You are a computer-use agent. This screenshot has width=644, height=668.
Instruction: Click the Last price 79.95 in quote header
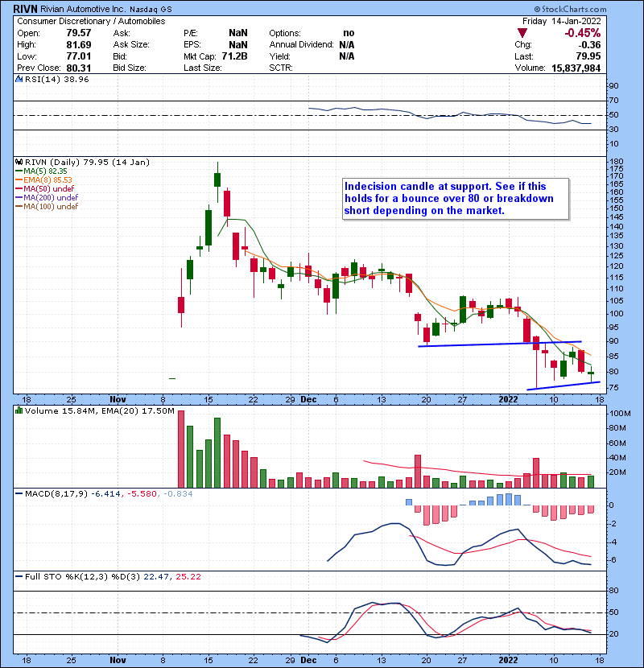[x=588, y=56]
